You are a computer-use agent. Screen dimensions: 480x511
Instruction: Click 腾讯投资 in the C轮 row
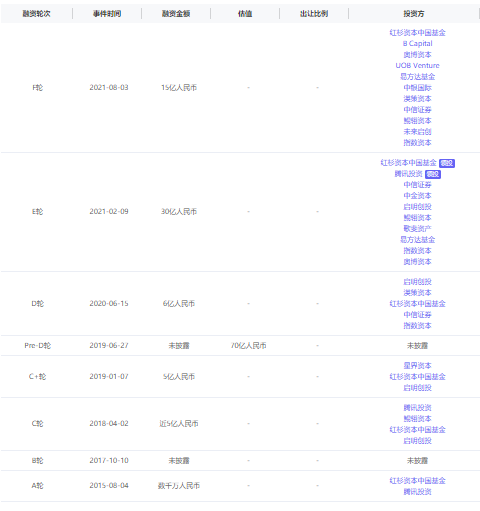417,408
